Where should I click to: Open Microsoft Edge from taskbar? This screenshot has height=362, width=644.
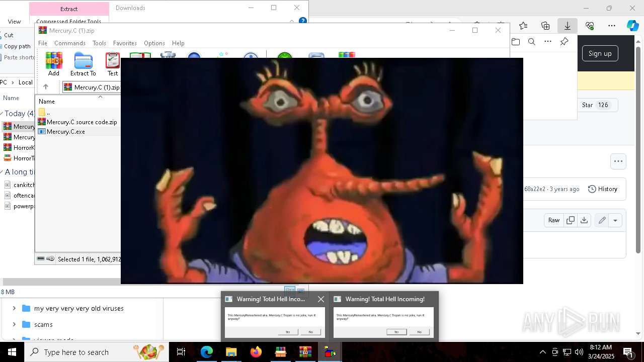click(x=207, y=352)
